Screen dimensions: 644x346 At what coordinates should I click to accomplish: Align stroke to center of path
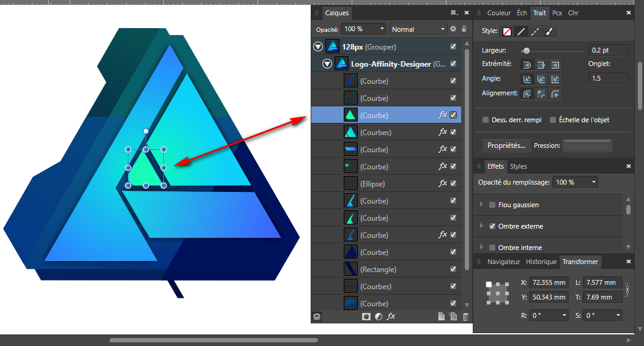[x=527, y=94]
